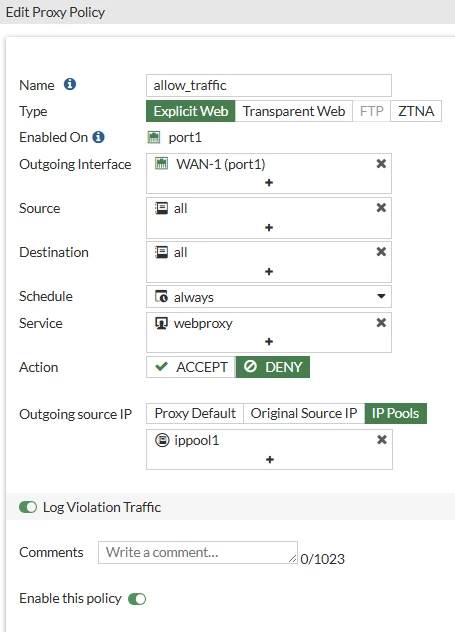Click the Comments text field

coord(198,552)
